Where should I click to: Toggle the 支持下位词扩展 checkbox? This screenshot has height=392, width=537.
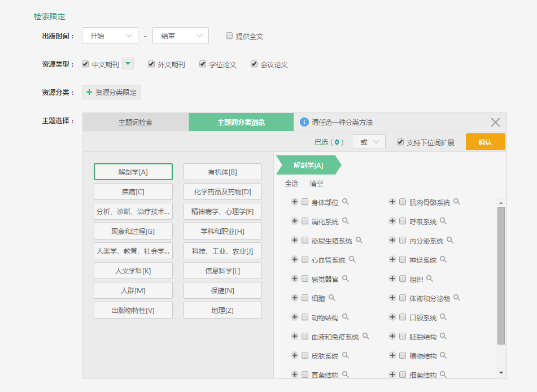click(400, 142)
